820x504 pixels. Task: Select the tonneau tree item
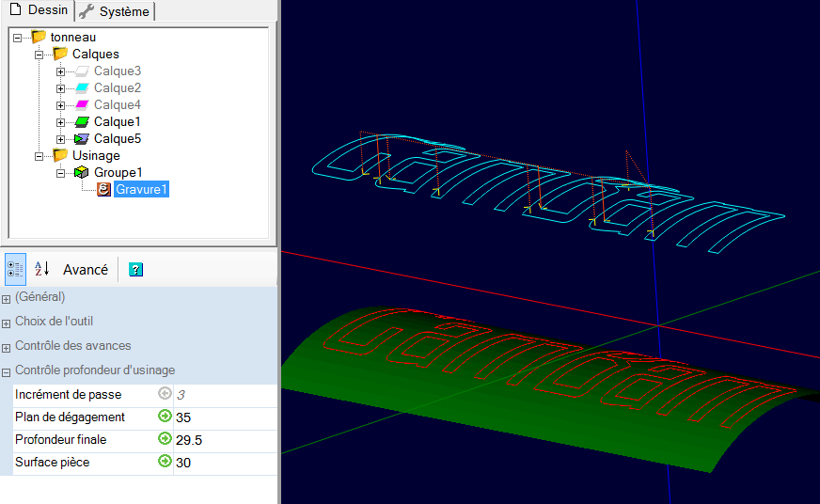click(x=73, y=37)
